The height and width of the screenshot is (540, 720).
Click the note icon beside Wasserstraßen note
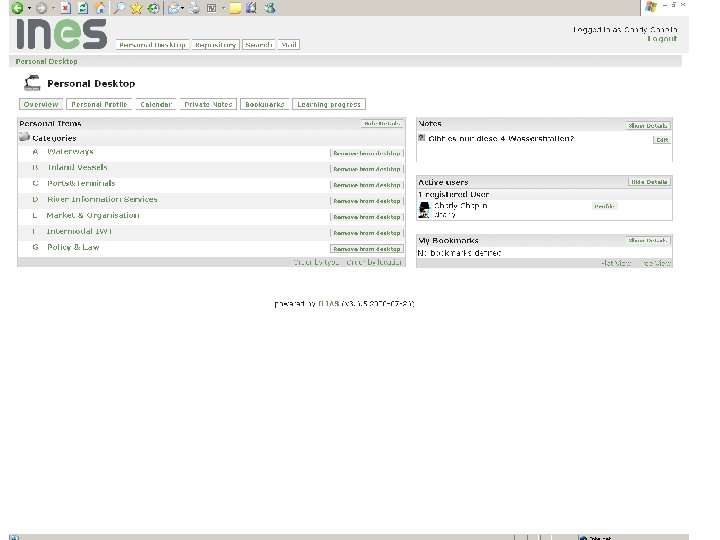click(422, 137)
